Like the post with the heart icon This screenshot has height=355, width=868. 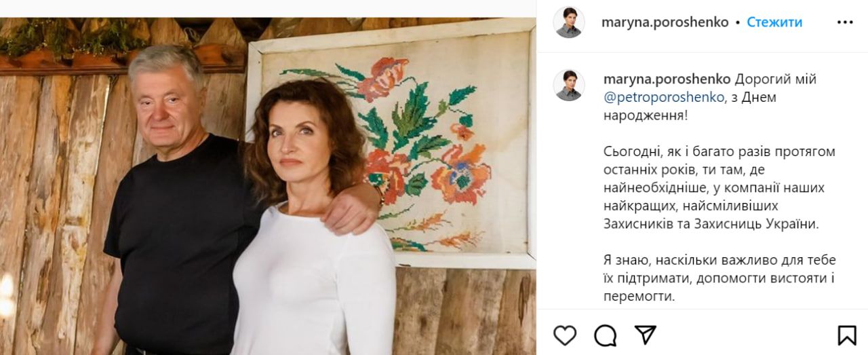tap(565, 335)
